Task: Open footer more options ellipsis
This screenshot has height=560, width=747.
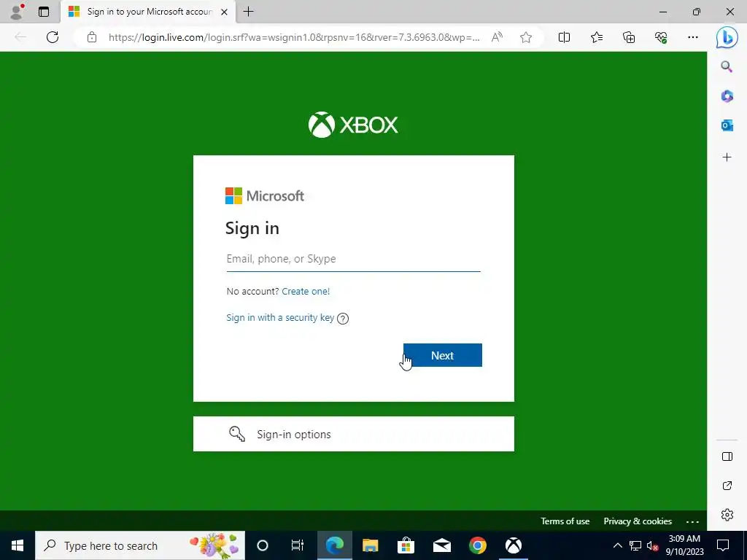Action: [693, 522]
